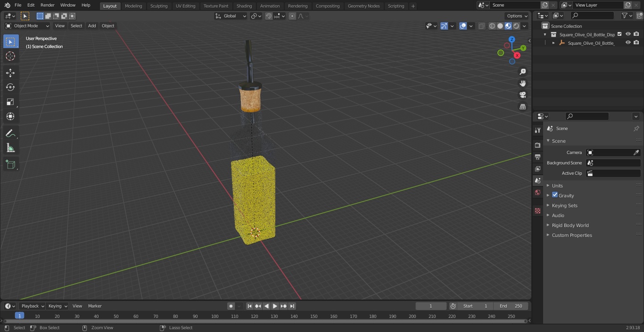Image resolution: width=644 pixels, height=332 pixels.
Task: Switch to the UV Editing workspace tab
Action: tap(185, 6)
